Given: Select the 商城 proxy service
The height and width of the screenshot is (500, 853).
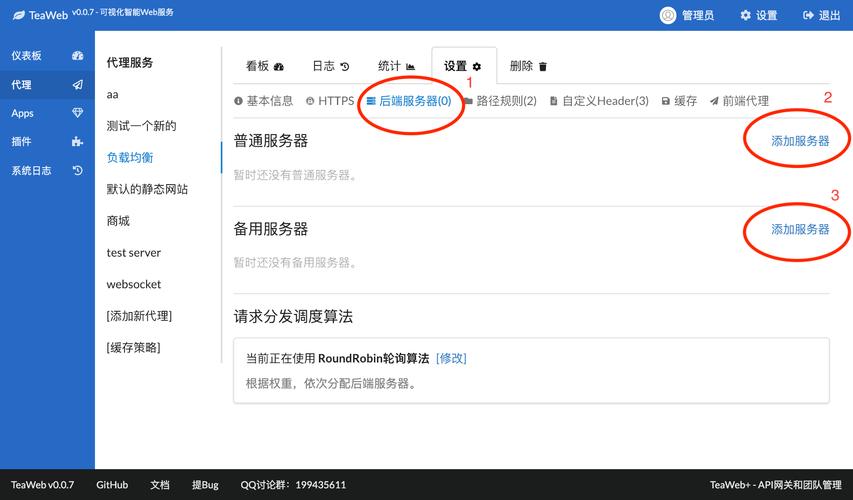Looking at the screenshot, I should 118,220.
